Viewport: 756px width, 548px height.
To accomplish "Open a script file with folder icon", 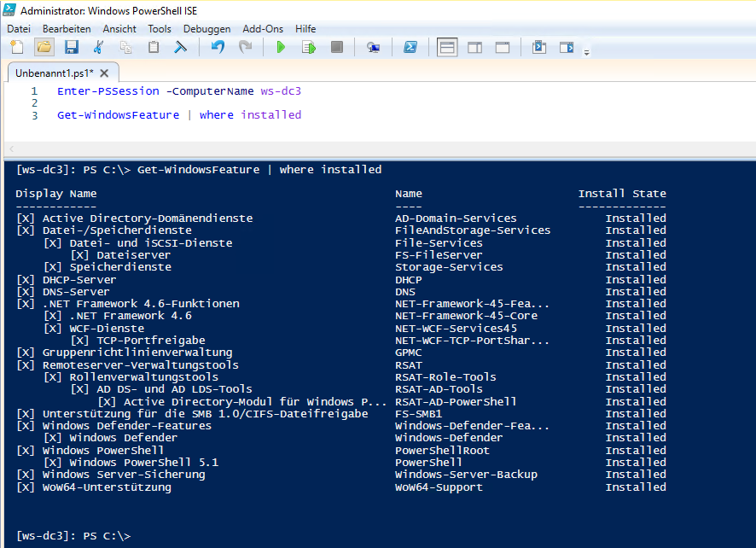I will [44, 47].
